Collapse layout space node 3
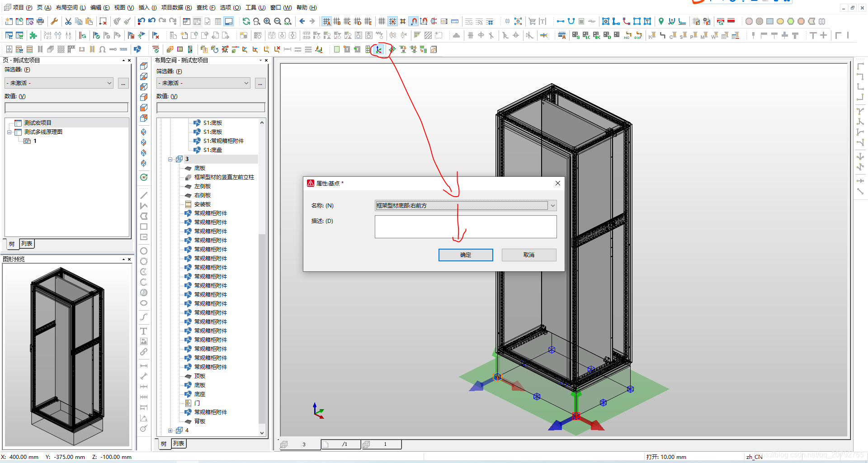 tap(170, 159)
